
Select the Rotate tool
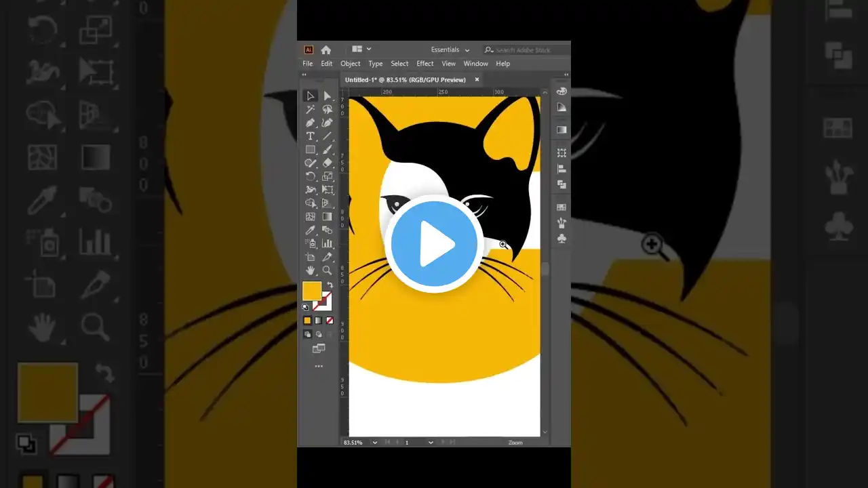[311, 176]
